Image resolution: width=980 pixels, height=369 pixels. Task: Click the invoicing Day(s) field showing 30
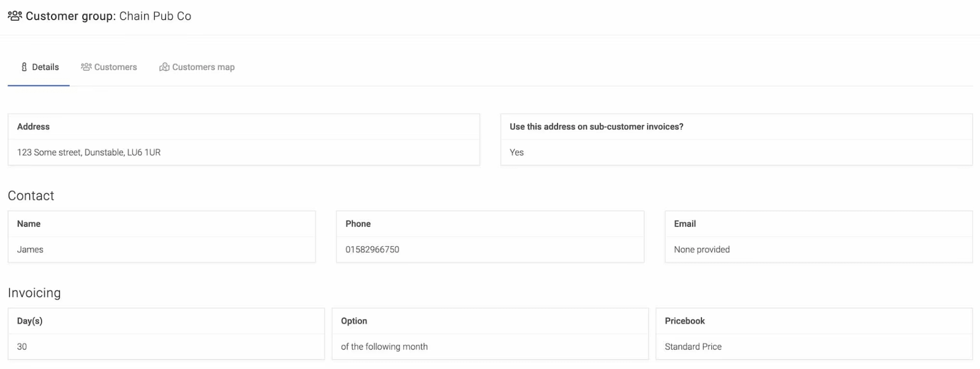pos(22,346)
